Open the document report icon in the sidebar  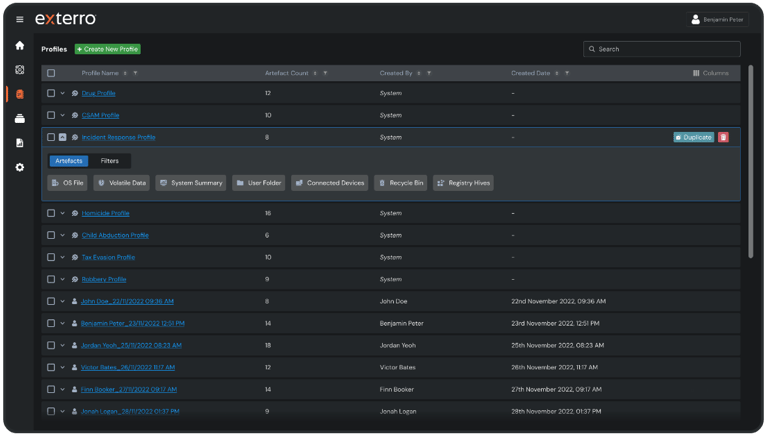click(x=20, y=143)
